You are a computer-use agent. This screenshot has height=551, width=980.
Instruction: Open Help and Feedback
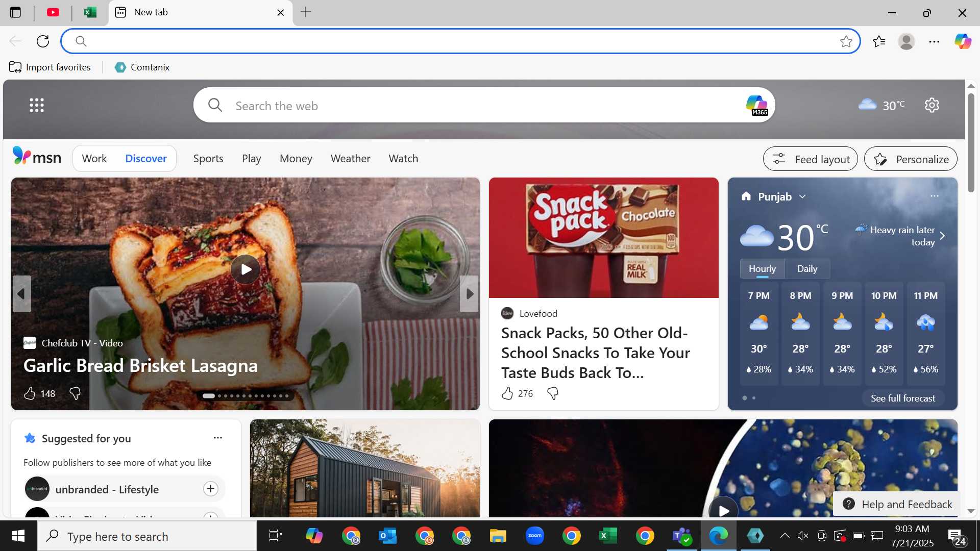(897, 504)
